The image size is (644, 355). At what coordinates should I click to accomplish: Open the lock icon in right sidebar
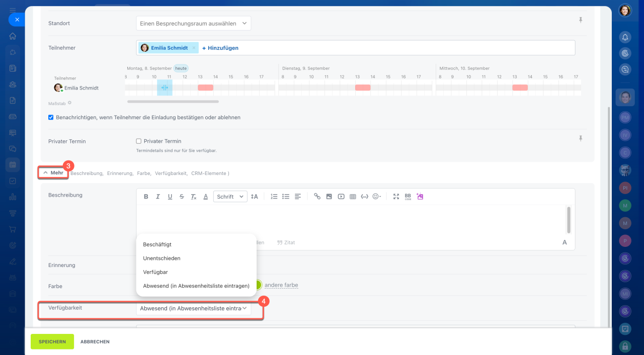(x=625, y=346)
